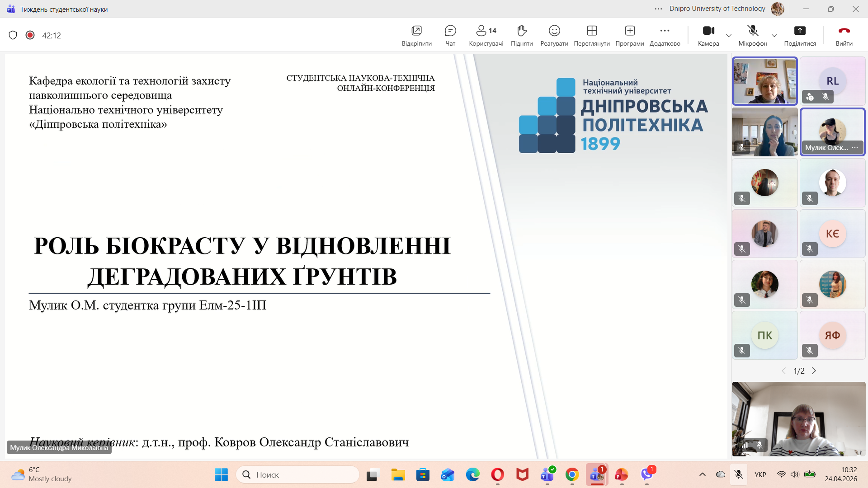Expand the camera options dropdown arrow
The image size is (868, 488).
click(729, 36)
